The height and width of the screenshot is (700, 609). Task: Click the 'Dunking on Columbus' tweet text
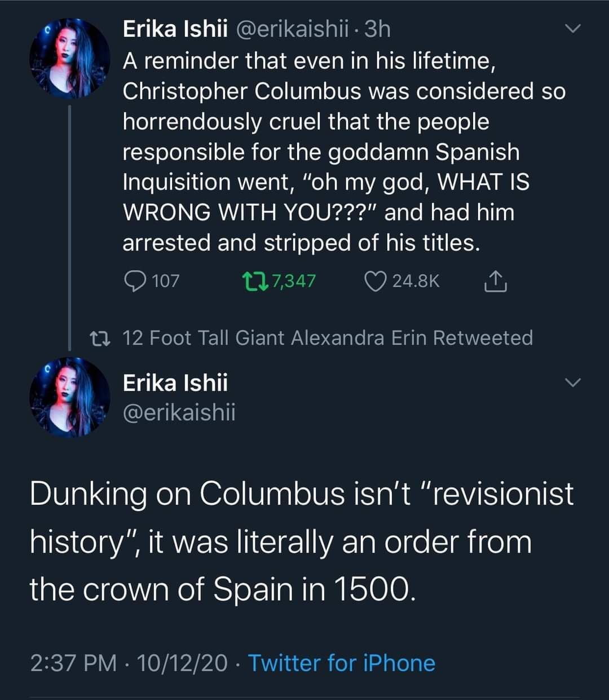click(x=302, y=541)
